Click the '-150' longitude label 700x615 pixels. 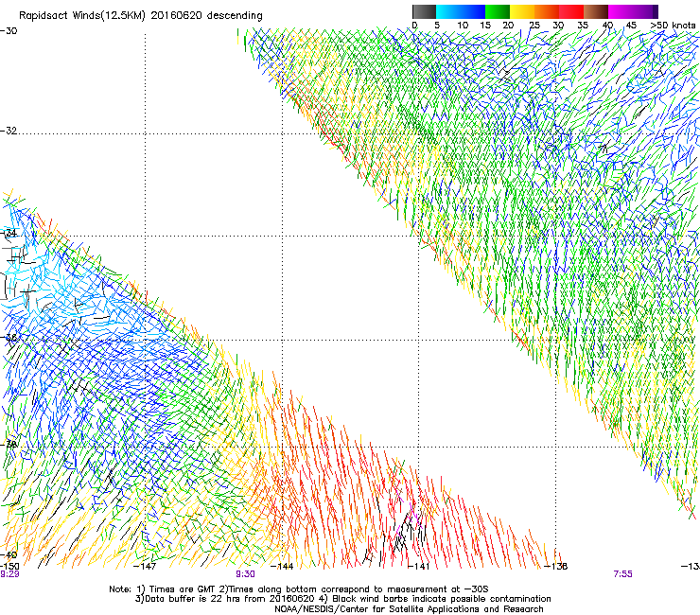(x=9, y=567)
